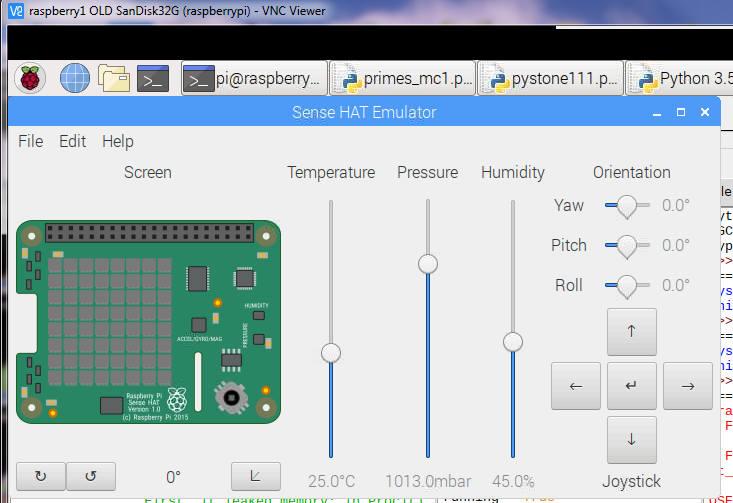Click the Pressure slider handle
733x503 pixels.
pyautogui.click(x=428, y=264)
